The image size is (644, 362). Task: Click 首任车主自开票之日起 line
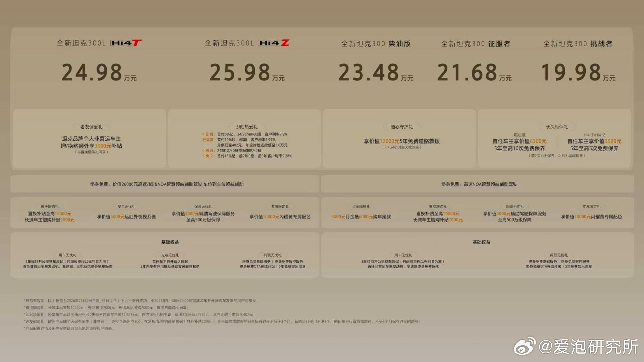(170, 262)
